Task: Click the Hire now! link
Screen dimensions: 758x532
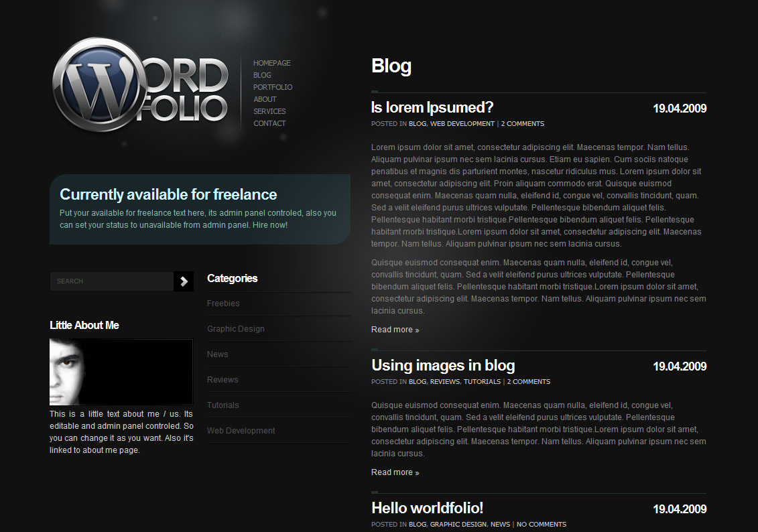Action: coord(269,225)
